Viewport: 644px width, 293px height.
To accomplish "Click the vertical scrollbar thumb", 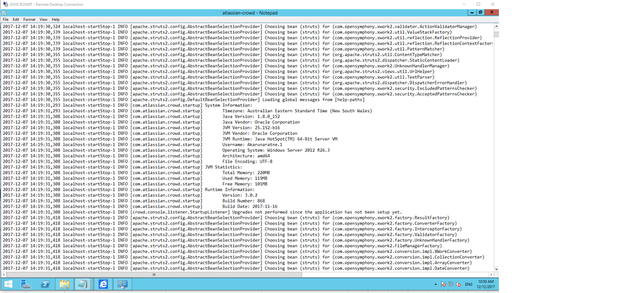I will (496, 34).
